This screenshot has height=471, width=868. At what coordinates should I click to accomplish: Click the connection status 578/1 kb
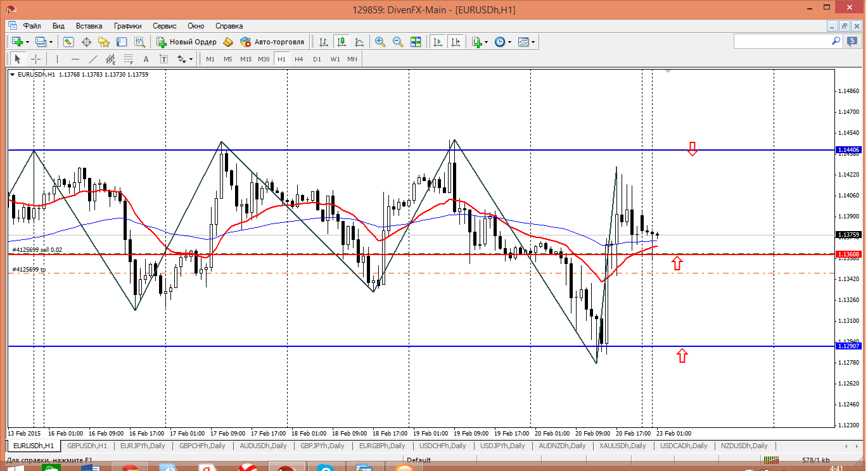[815, 460]
